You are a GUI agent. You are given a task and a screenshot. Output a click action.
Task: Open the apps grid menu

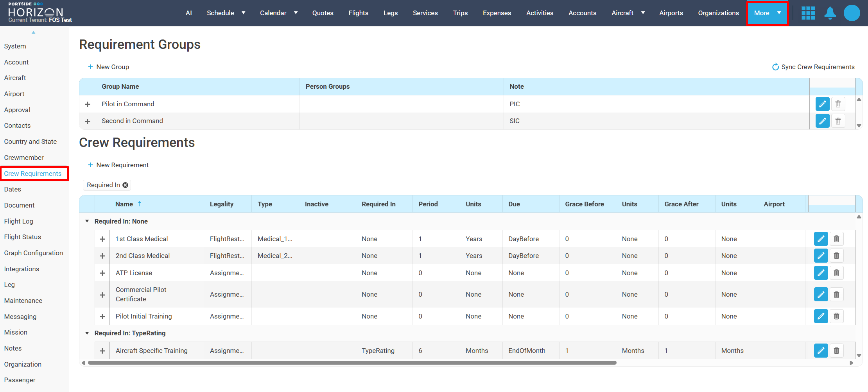(808, 13)
